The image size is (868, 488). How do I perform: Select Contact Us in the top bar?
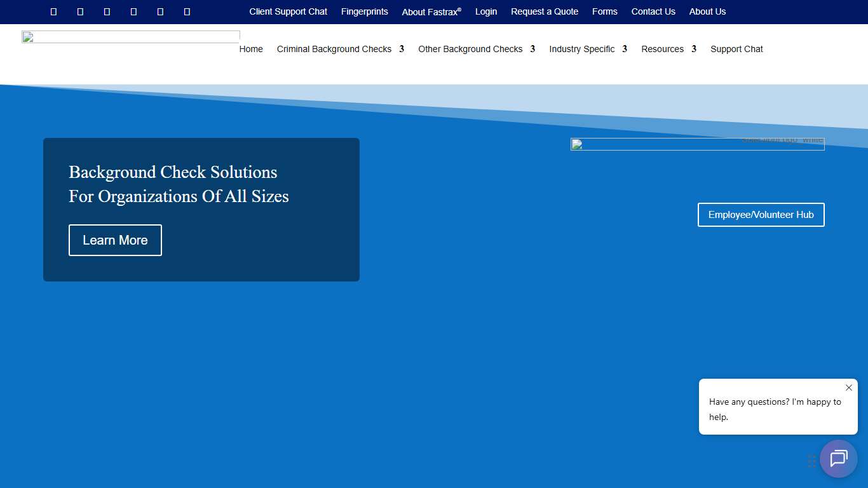(653, 11)
